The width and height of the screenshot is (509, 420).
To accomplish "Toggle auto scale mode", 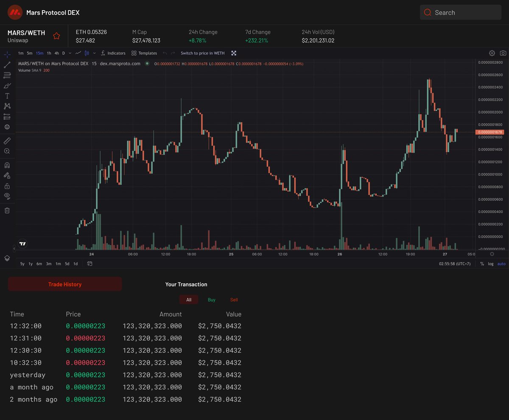I will (x=501, y=263).
